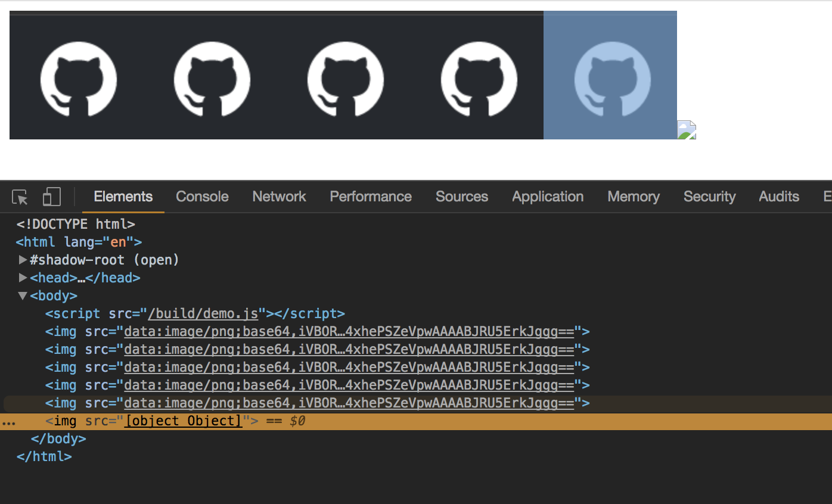This screenshot has height=504, width=832.
Task: Open the Application panel
Action: pyautogui.click(x=547, y=196)
